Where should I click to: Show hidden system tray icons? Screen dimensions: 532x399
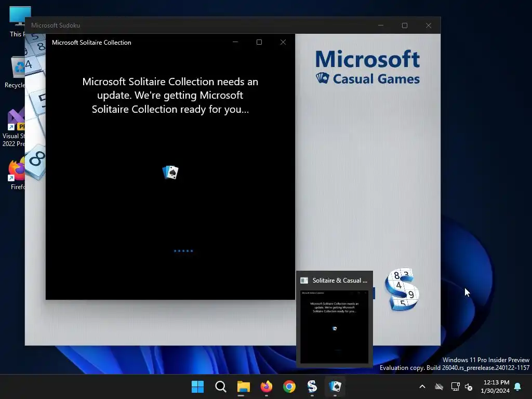[x=422, y=387]
